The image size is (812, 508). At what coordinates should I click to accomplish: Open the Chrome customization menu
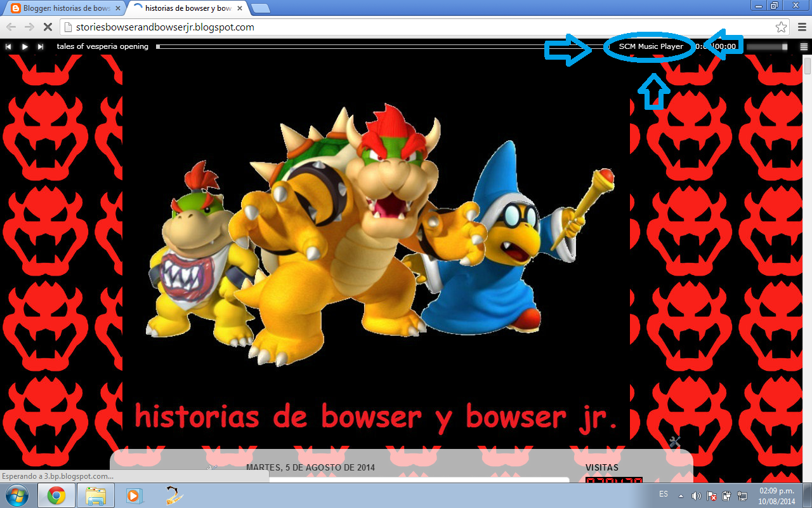[x=801, y=27]
